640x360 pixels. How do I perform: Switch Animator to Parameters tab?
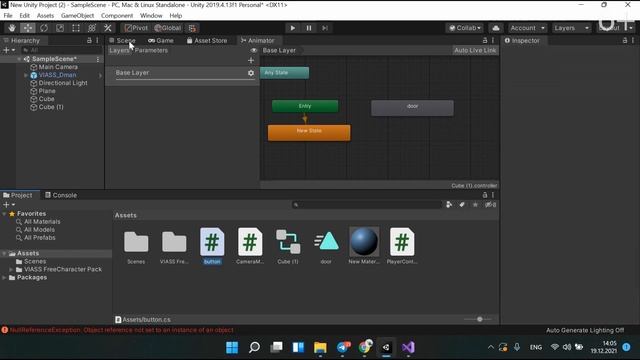[x=151, y=50]
